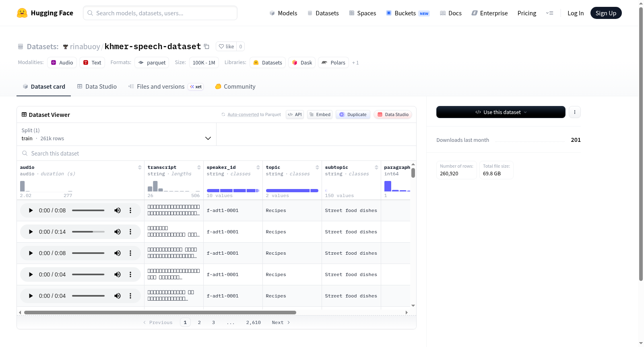Open more options for 0:14 audio
Screen dimensions: 644x347
pyautogui.click(x=130, y=232)
